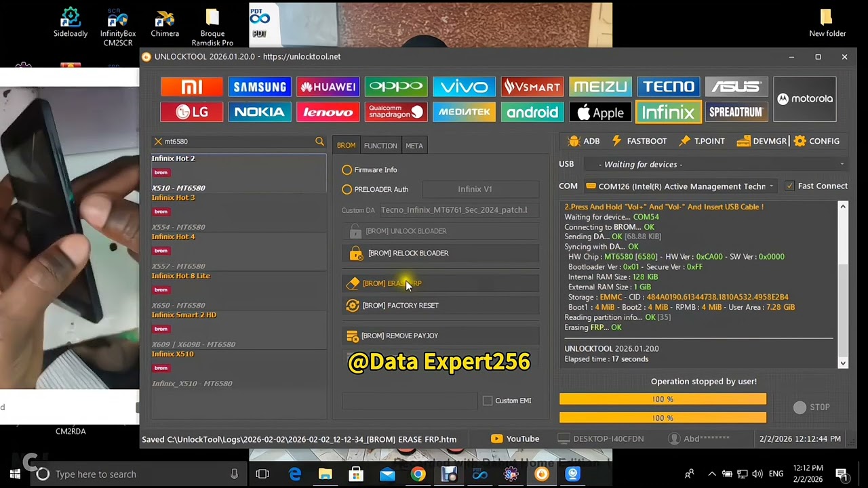
Task: Click the Custom DA file path field
Action: point(458,210)
